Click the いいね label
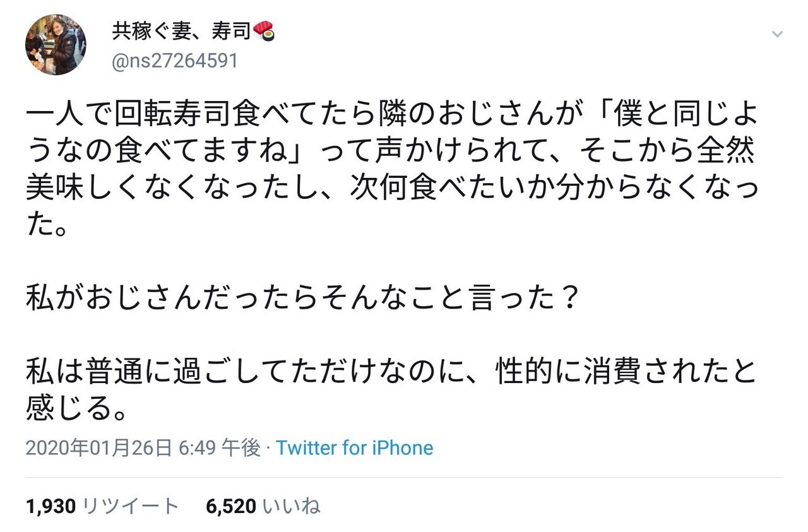Viewport: 808px width, 532px height. [x=292, y=505]
